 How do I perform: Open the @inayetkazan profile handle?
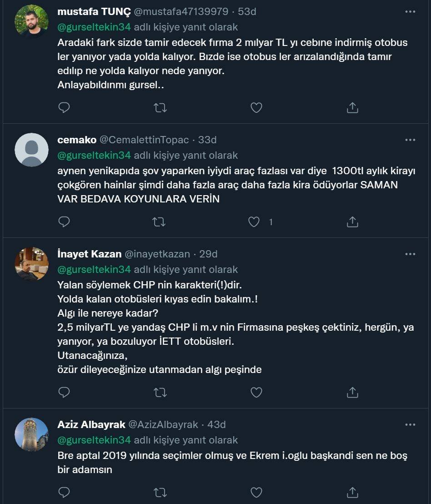pyautogui.click(x=157, y=254)
